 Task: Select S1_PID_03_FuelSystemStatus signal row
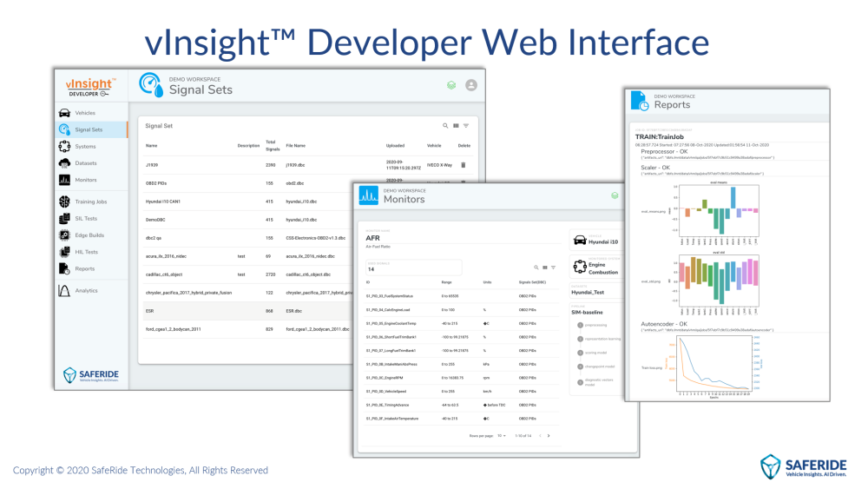pos(461,296)
